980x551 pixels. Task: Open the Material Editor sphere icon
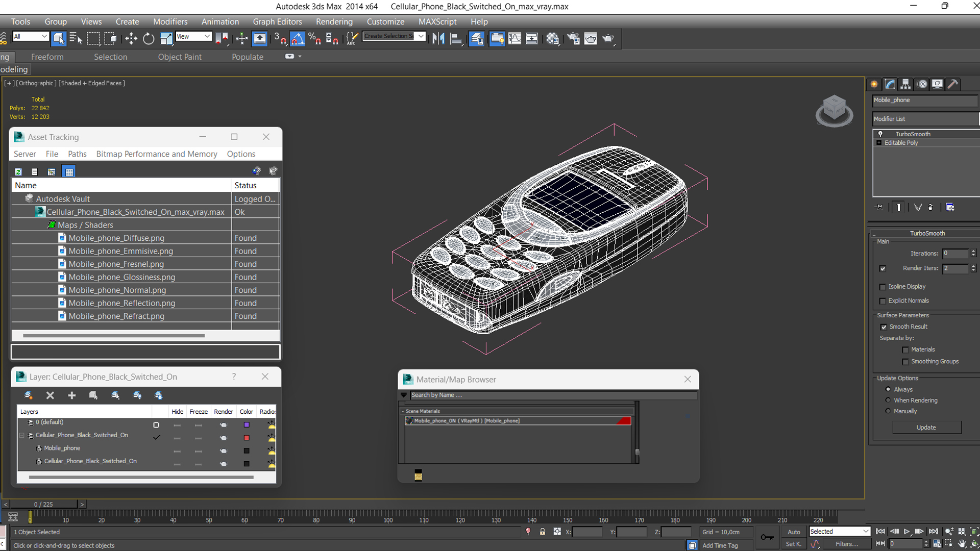553,39
